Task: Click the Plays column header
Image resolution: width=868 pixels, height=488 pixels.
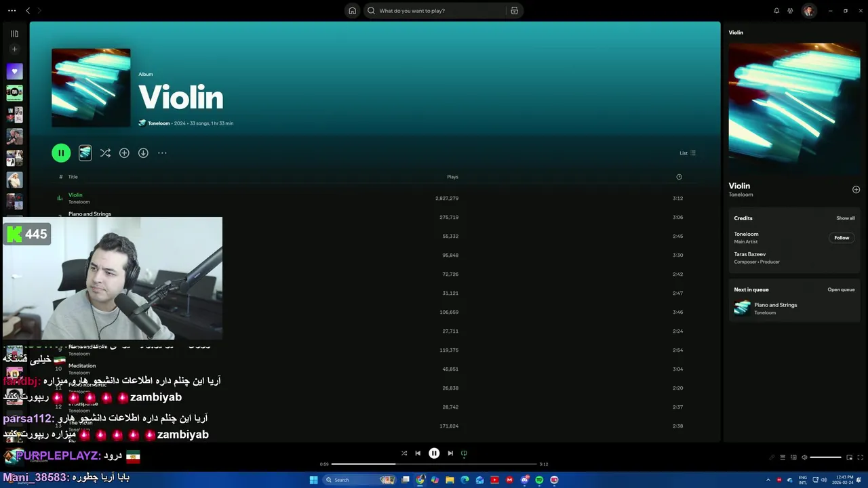Action: (x=452, y=177)
